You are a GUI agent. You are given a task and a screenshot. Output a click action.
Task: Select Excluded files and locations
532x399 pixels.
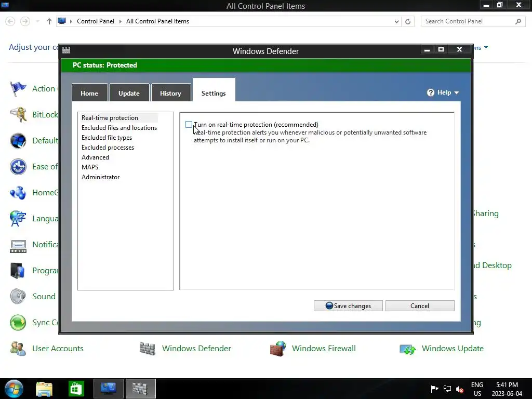coord(119,128)
